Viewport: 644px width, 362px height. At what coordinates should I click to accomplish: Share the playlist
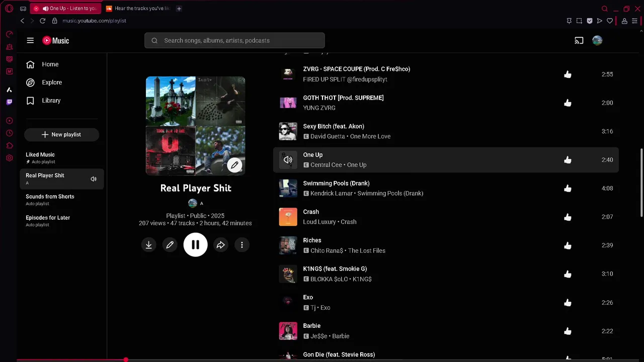(x=220, y=245)
